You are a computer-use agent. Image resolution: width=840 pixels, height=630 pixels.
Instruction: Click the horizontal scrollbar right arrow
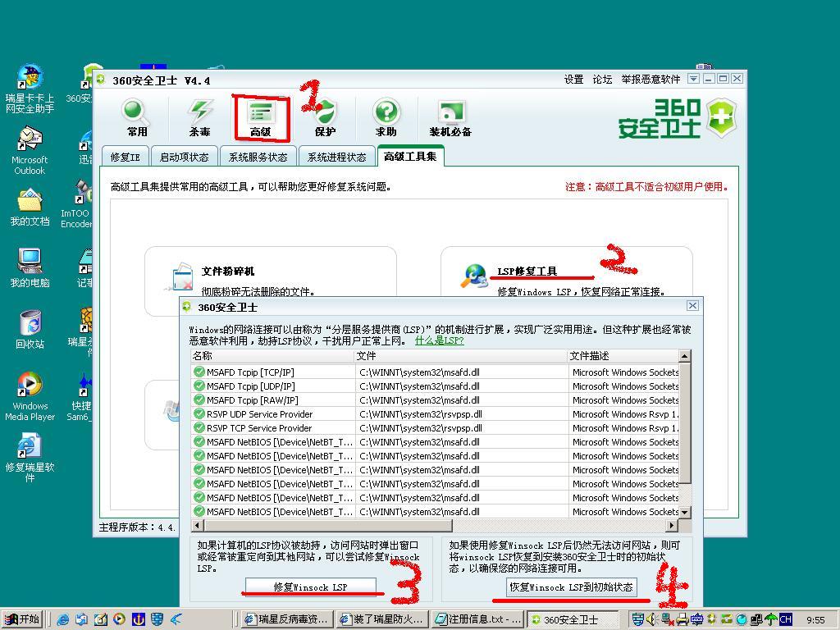click(x=672, y=526)
